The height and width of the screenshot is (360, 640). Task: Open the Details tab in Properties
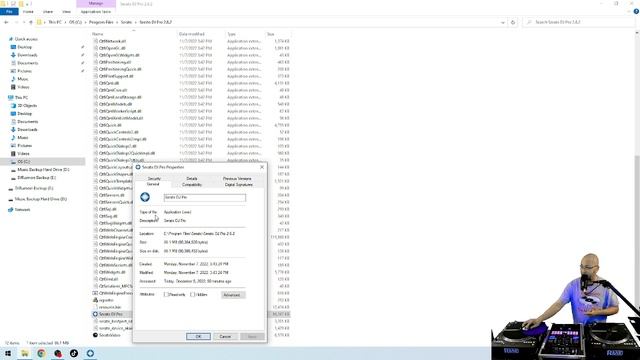point(192,179)
